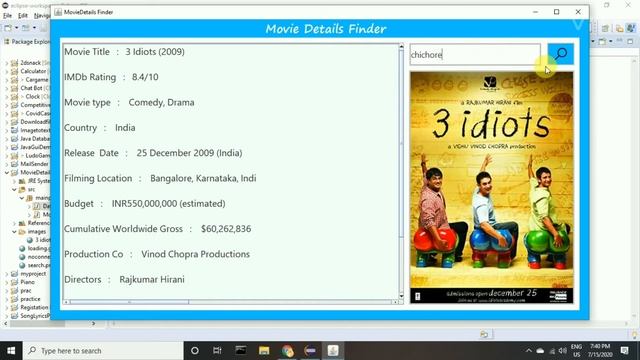The image size is (640, 360).
Task: Select the Imagetotext project in Package Explorer
Action: tap(35, 131)
